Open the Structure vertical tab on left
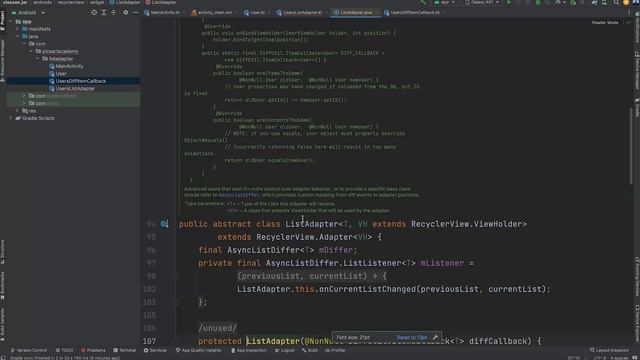Viewport: 640px width, 360px height. [2, 251]
